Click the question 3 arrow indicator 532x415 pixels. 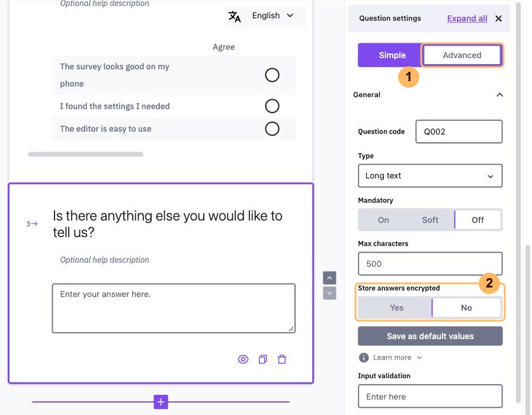tap(32, 224)
